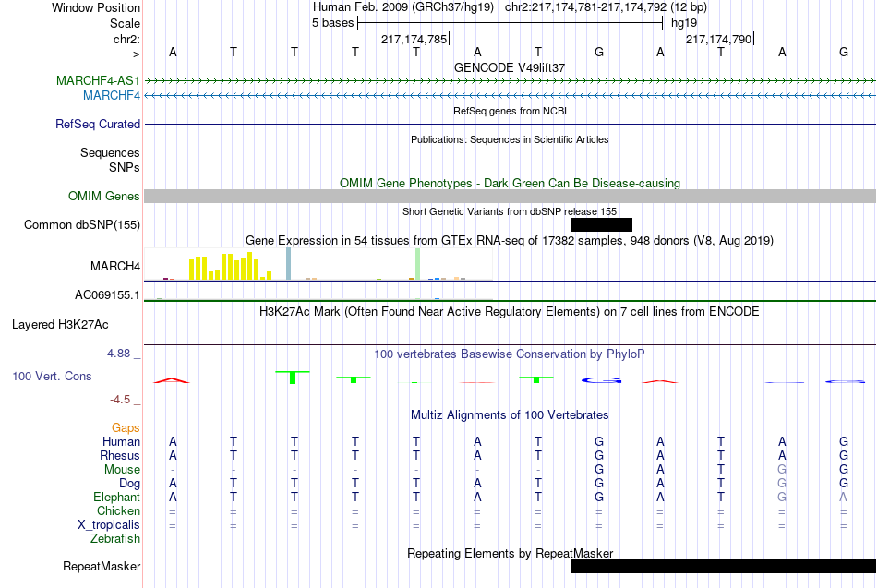The image size is (877, 588).
Task: Click the 'H3K27Ac Mark' ENCODE track title
Action: click(x=510, y=312)
